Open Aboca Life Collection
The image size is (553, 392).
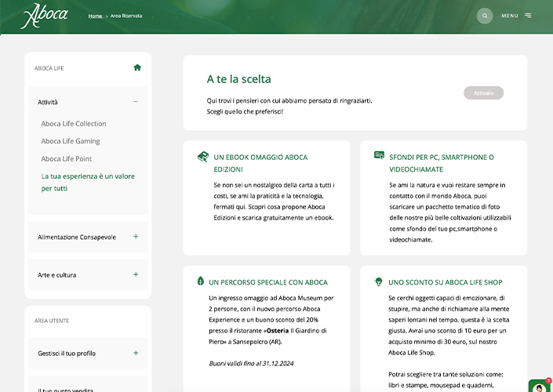pyautogui.click(x=74, y=124)
